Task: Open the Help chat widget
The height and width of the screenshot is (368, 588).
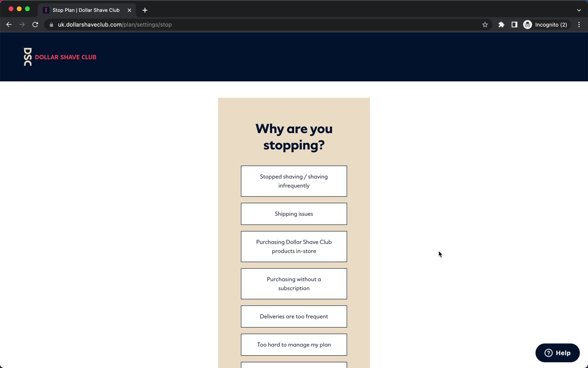Action: 557,353
